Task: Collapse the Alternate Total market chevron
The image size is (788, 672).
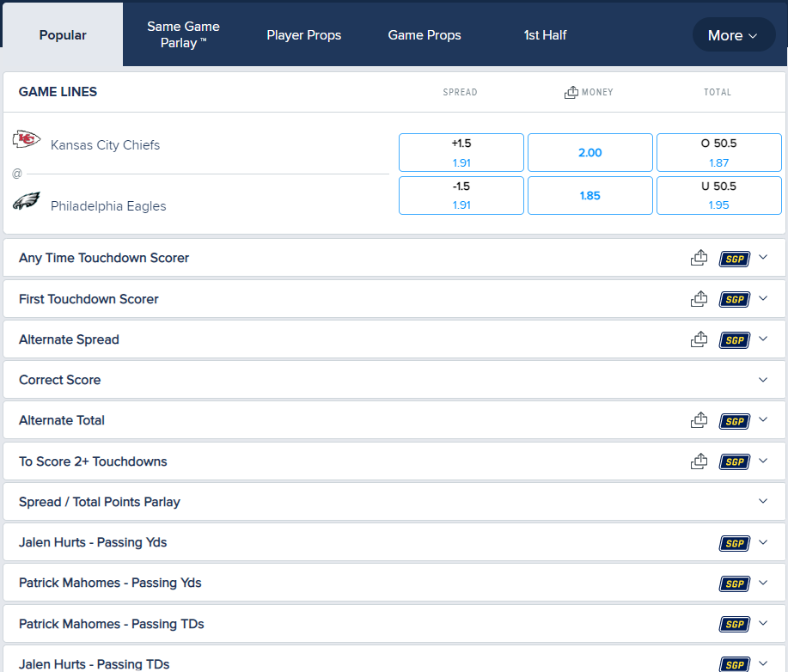Action: [x=763, y=420]
